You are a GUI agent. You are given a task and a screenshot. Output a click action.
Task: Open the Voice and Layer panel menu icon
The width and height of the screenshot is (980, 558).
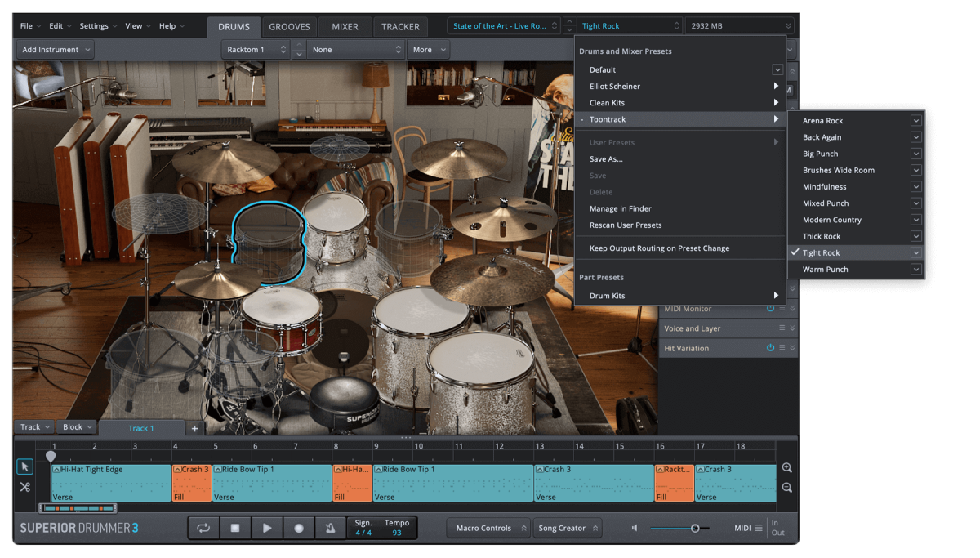click(782, 328)
